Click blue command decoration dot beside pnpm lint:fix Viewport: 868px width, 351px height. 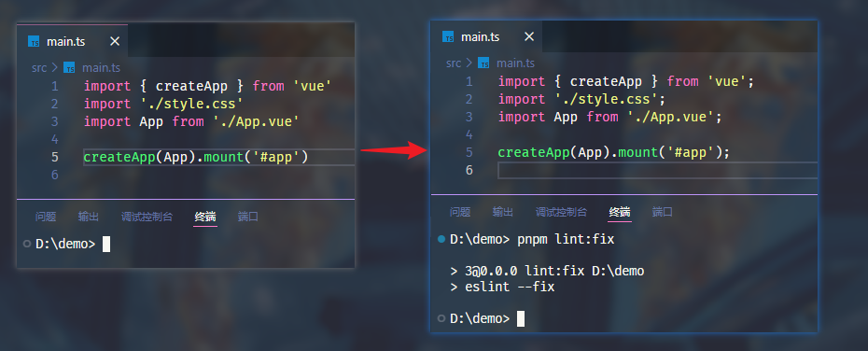point(441,239)
